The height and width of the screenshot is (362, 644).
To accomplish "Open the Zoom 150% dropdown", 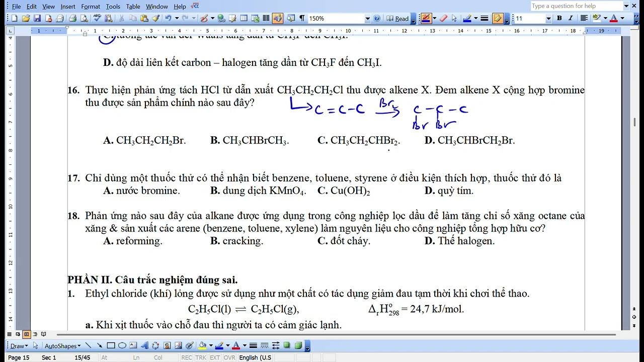I will tap(367, 19).
